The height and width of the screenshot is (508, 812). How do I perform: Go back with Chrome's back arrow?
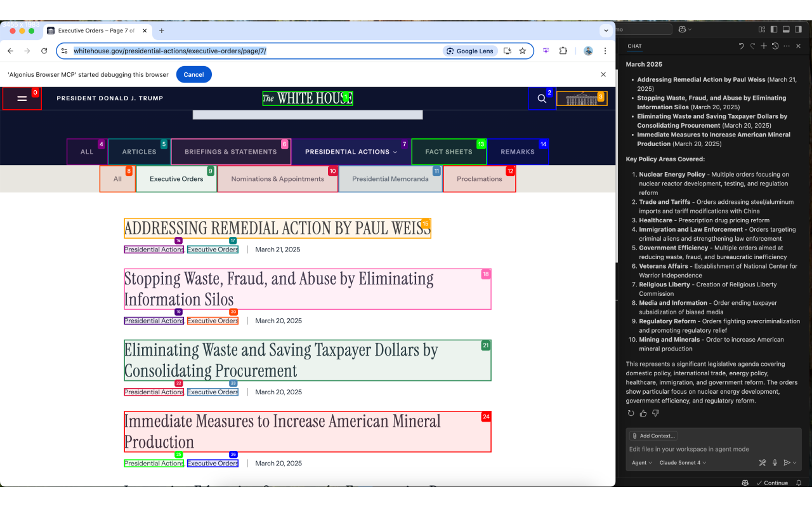10,51
